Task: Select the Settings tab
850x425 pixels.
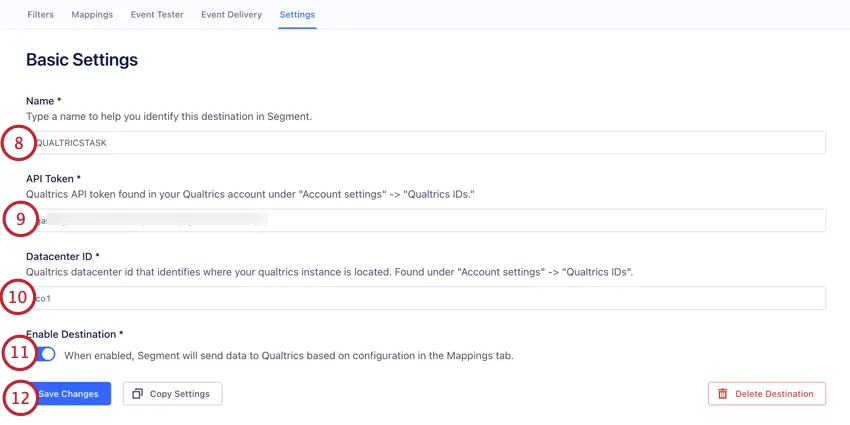Action: click(x=298, y=15)
